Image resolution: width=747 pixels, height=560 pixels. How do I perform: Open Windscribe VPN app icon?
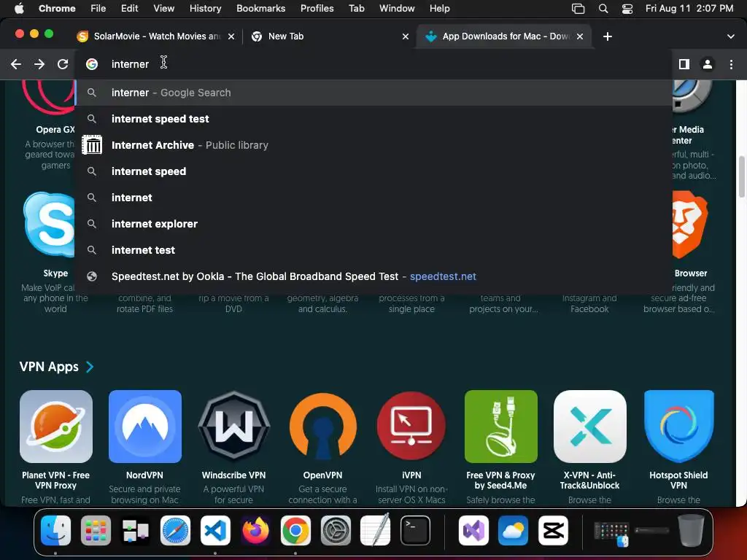pos(234,426)
